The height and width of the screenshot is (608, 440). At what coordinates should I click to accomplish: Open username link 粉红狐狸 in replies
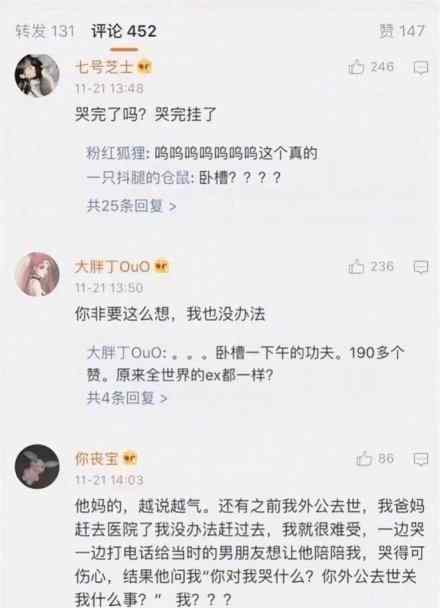tap(116, 153)
